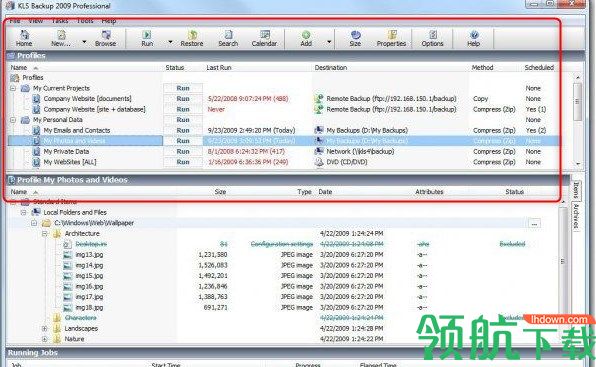596x367 pixels.
Task: Select the My Private Data profile icon
Action: pos(36,152)
